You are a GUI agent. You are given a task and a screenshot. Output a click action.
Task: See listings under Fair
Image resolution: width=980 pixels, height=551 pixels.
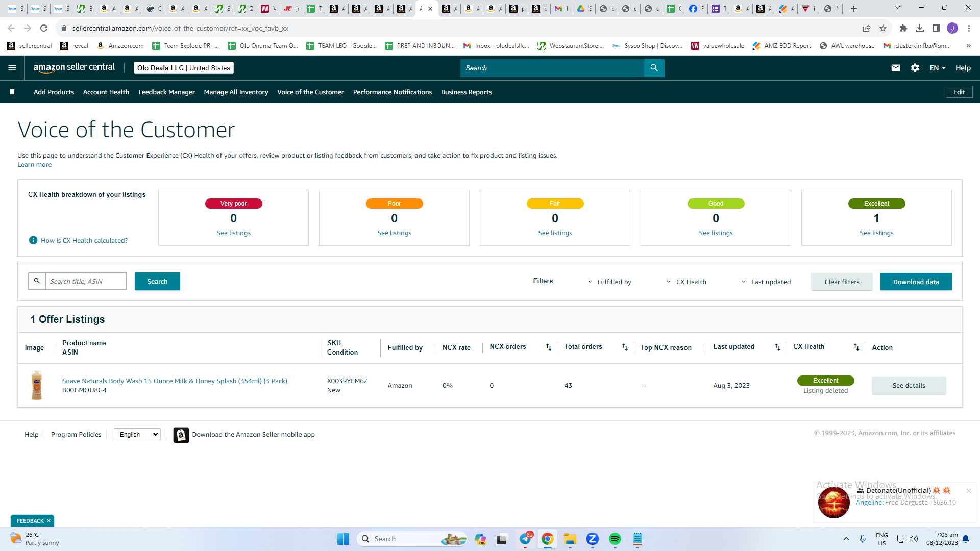tap(555, 233)
